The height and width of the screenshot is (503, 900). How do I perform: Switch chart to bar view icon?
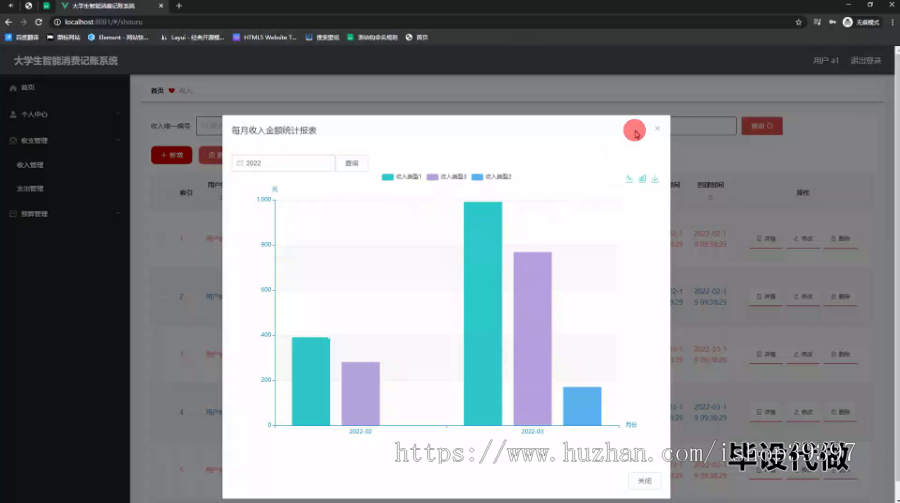coord(642,179)
